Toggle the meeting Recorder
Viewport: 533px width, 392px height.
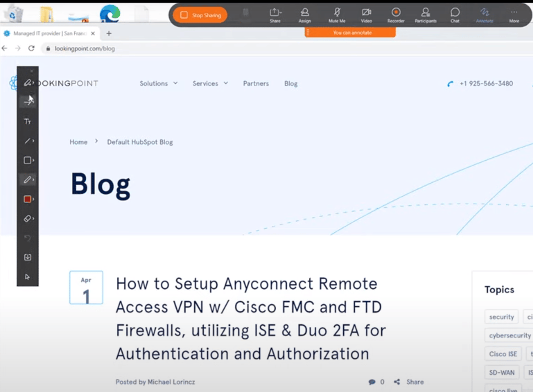point(395,14)
